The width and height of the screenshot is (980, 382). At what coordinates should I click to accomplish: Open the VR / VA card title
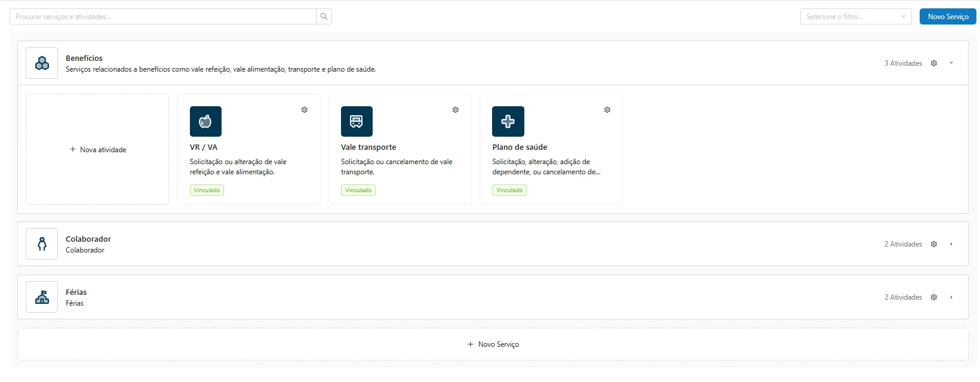click(x=204, y=147)
